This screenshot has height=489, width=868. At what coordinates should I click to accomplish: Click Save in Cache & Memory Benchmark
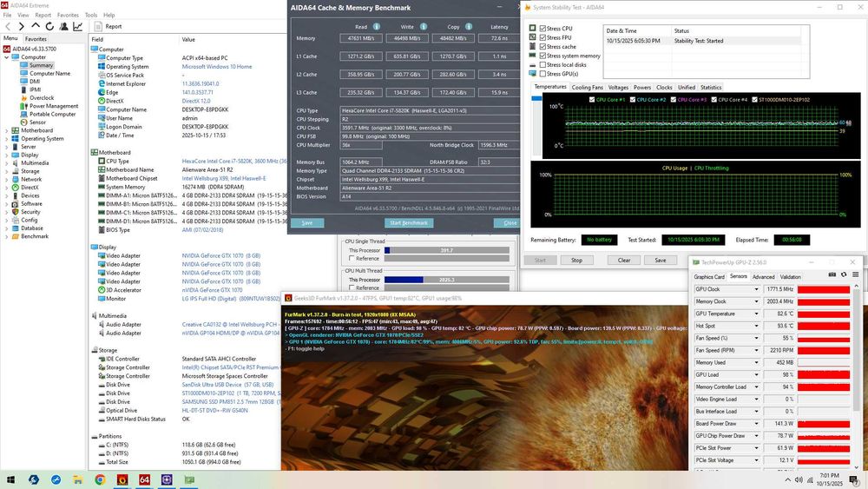(x=307, y=222)
